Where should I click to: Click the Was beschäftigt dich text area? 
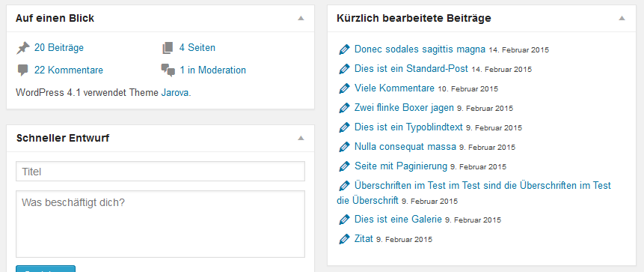160,224
